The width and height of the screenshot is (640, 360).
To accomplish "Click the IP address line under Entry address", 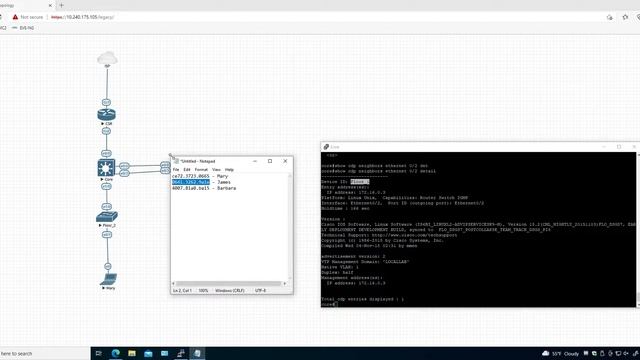I will [x=356, y=192].
